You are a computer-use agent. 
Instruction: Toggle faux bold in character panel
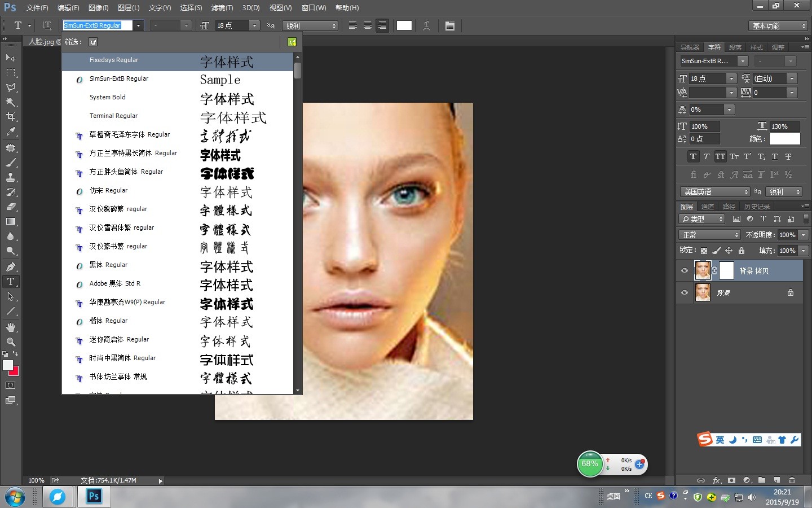[693, 157]
